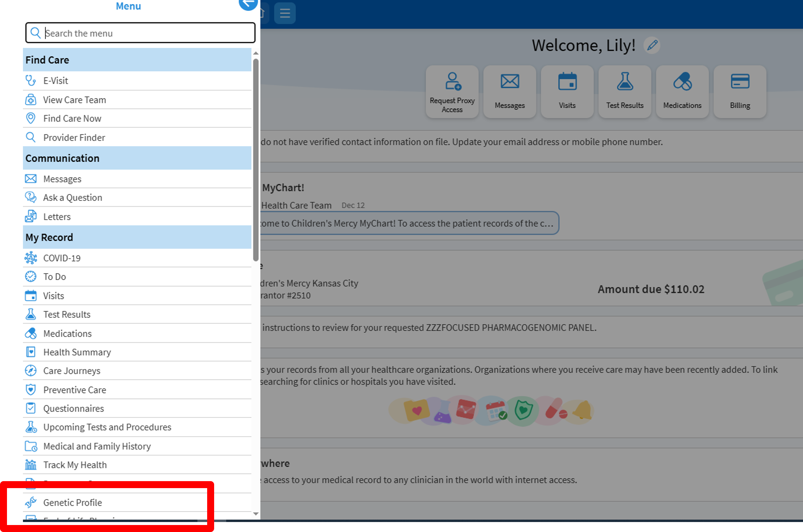This screenshot has width=803, height=532.
Task: Open Ask a Question in Communication
Action: point(72,198)
